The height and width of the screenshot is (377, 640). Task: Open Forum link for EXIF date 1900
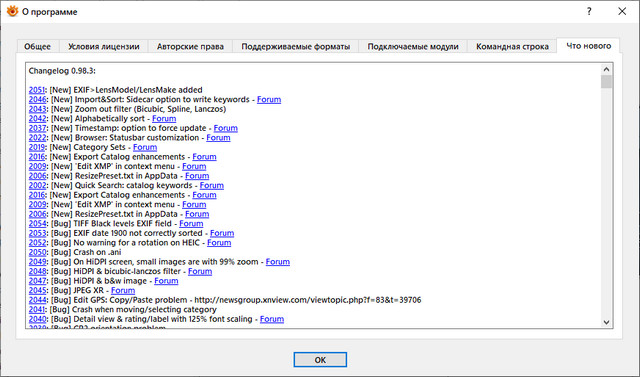pos(222,233)
